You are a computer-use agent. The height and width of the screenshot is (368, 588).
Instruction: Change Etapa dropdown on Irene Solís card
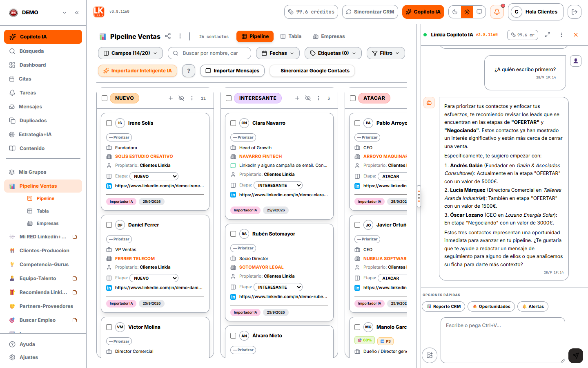(x=154, y=176)
